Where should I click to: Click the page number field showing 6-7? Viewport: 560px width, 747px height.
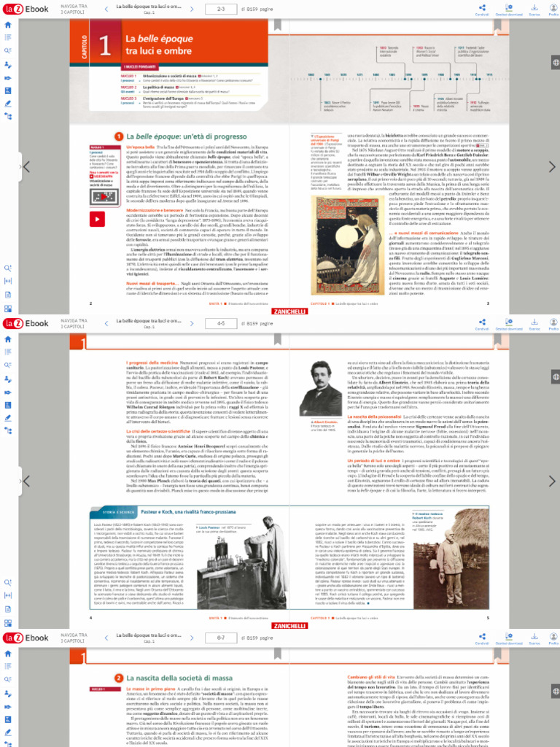pos(221,638)
